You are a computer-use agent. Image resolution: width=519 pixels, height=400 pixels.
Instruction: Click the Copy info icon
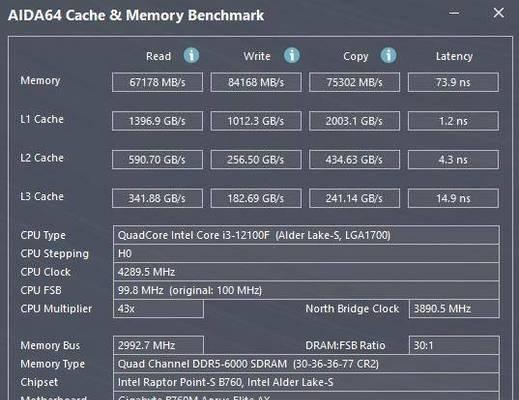[x=388, y=55]
